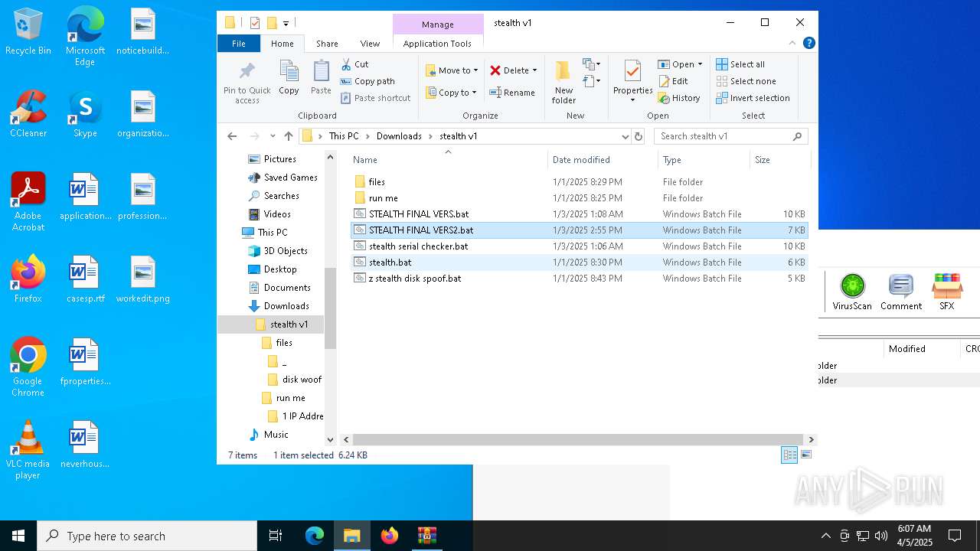Click Paste shortcut in ribbon
This screenshot has width=980, height=551.
point(375,98)
